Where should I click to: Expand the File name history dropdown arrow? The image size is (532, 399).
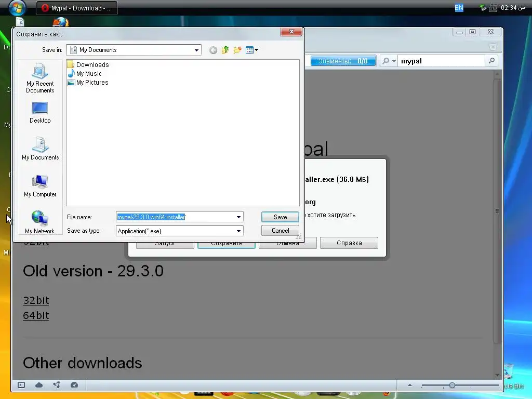click(238, 217)
